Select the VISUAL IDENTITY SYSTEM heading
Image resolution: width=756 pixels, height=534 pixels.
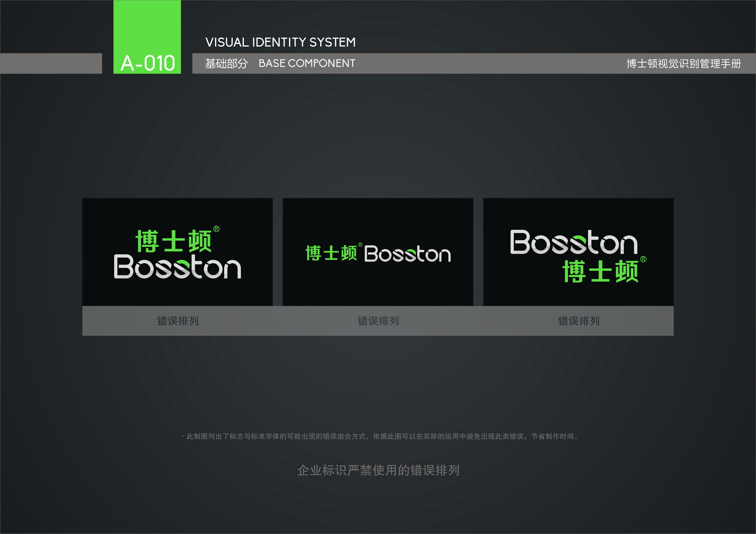tap(280, 42)
